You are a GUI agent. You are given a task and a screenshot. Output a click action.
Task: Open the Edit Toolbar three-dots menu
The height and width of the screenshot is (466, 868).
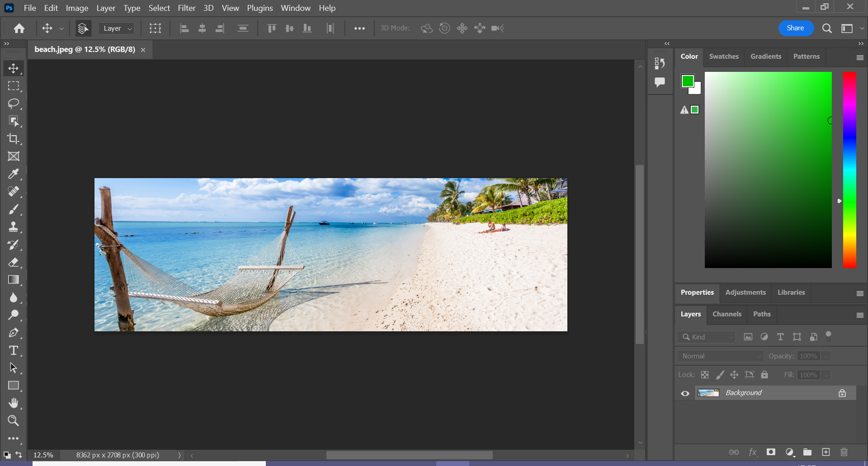[x=14, y=438]
